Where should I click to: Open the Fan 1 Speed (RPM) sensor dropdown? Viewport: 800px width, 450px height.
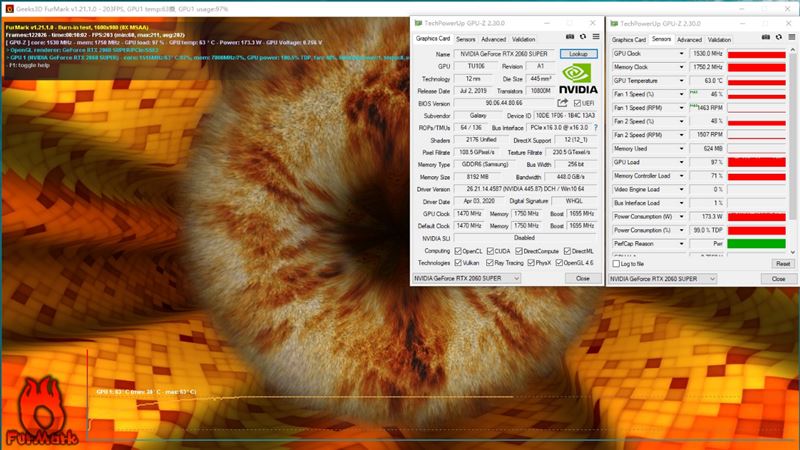681,108
